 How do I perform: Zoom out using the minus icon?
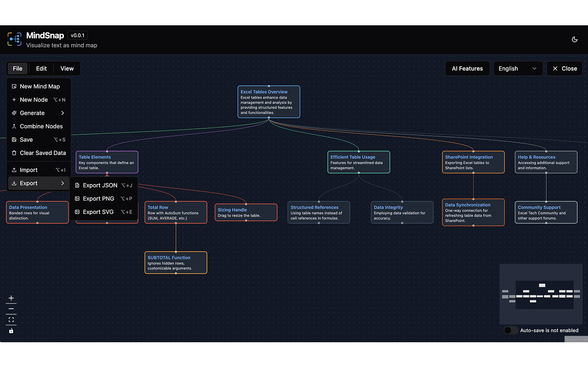pyautogui.click(x=11, y=309)
